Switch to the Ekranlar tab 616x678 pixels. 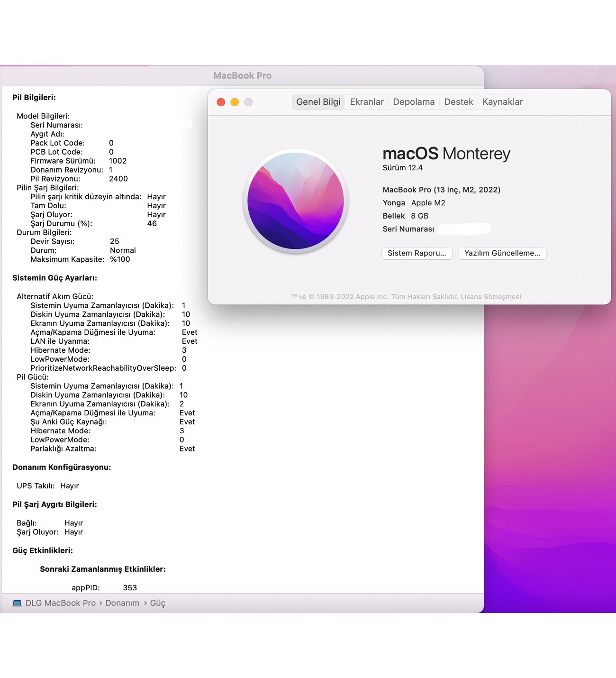367,102
